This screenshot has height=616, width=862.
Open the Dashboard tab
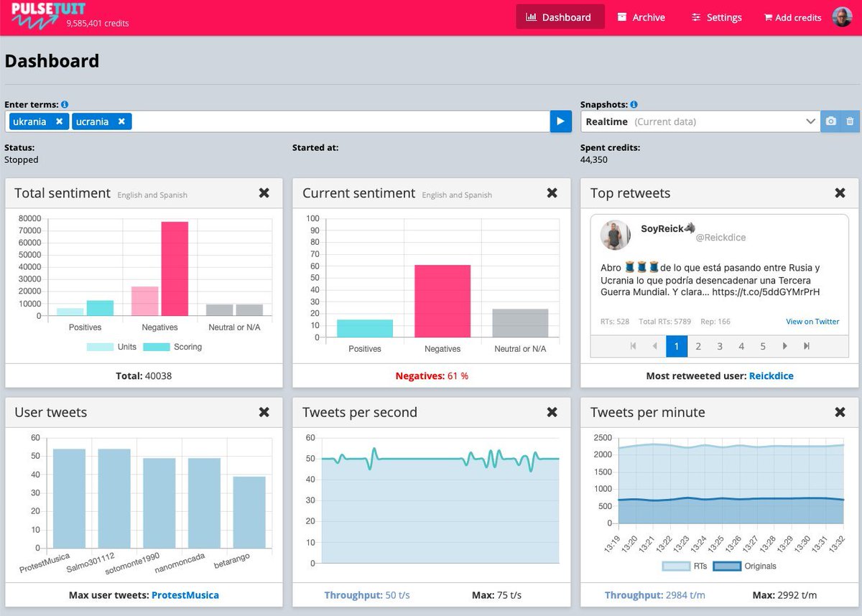(x=560, y=17)
